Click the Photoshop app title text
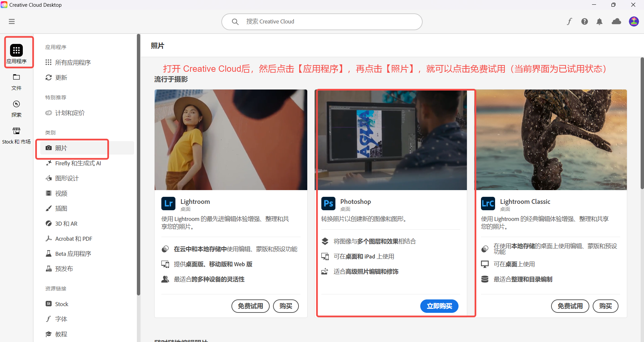The width and height of the screenshot is (644, 342). pos(356,202)
